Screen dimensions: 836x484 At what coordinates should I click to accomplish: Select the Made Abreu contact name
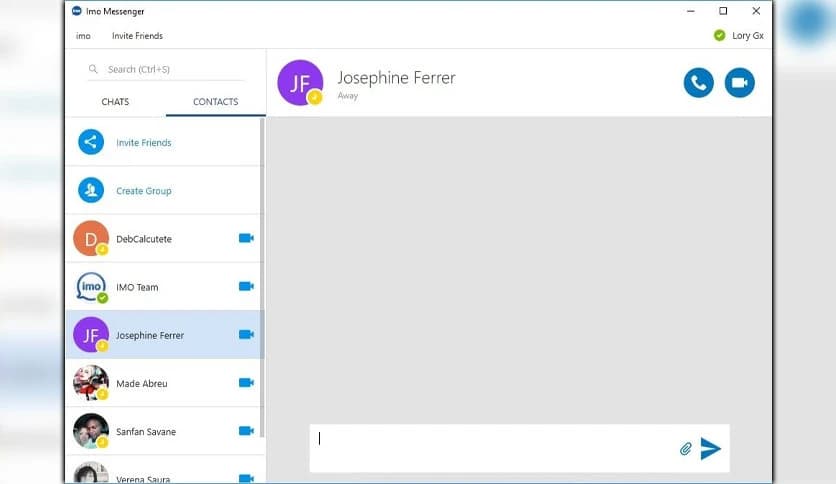coord(142,383)
